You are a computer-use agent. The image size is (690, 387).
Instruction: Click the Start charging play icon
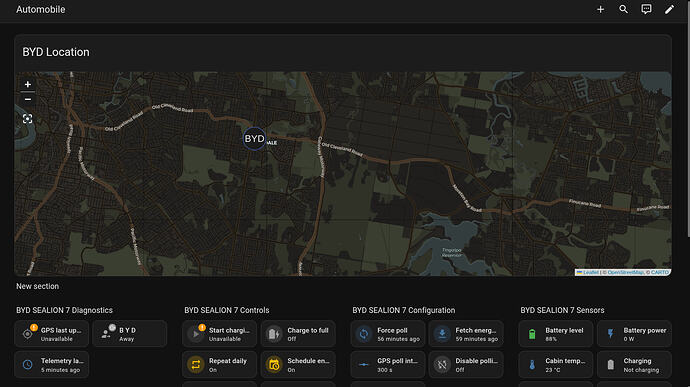point(196,334)
